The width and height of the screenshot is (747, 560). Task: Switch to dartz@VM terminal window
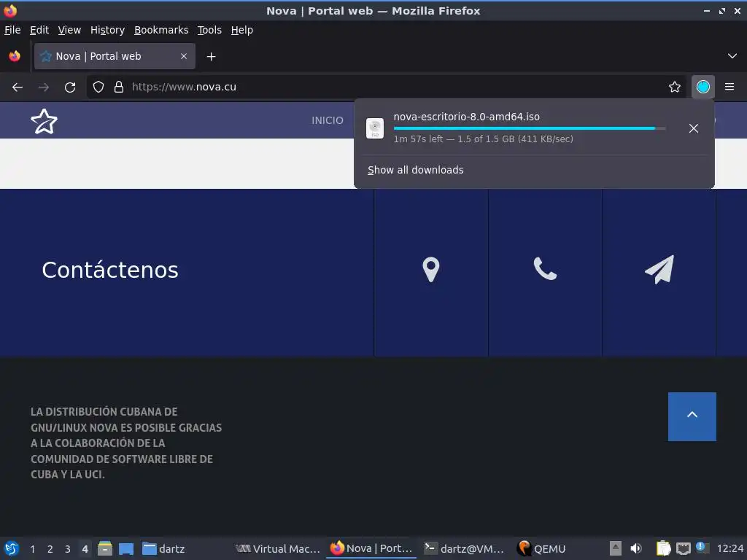click(464, 548)
